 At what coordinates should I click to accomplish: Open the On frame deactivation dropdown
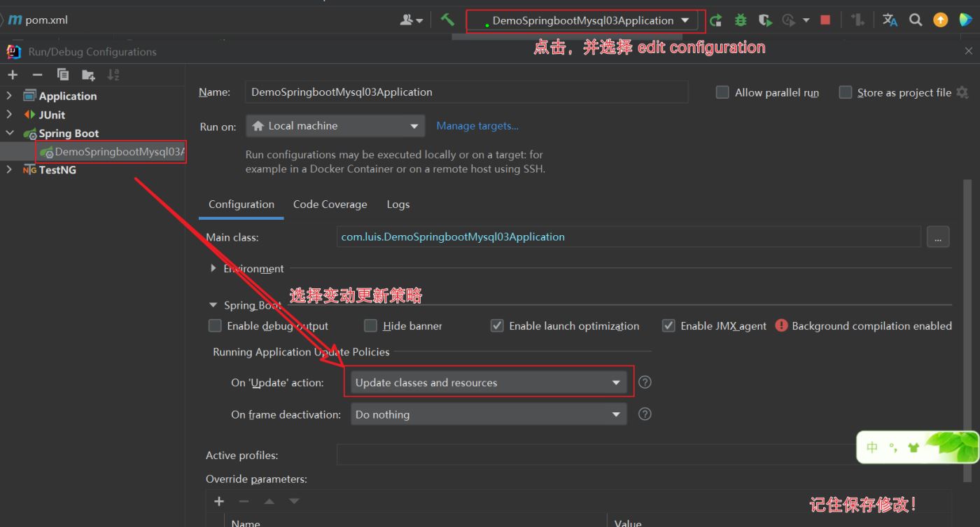coord(488,415)
